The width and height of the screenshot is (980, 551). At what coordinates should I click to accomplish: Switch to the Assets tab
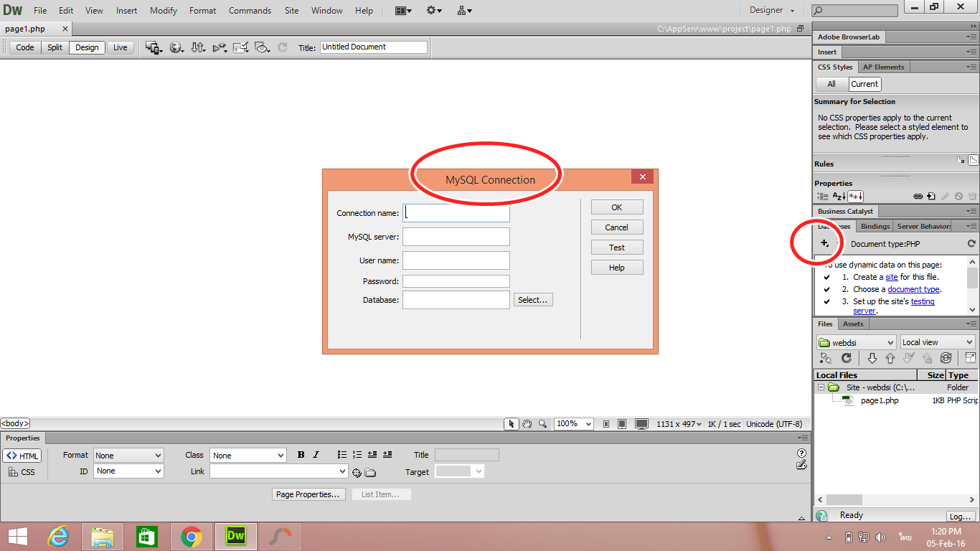pyautogui.click(x=853, y=324)
